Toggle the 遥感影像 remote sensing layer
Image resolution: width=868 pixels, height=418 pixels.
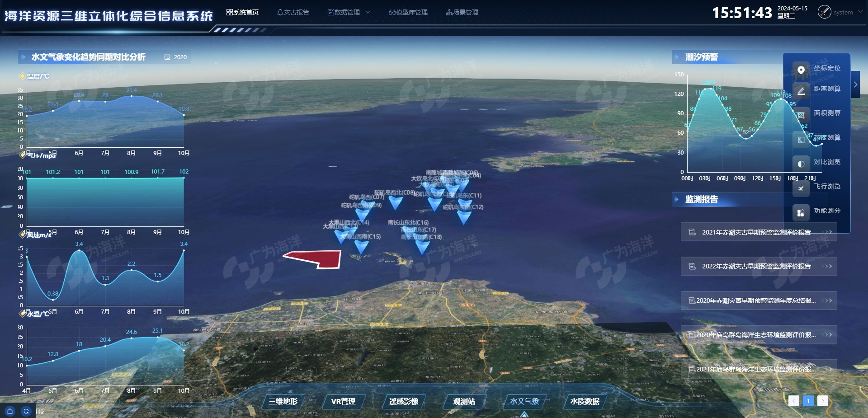click(404, 401)
